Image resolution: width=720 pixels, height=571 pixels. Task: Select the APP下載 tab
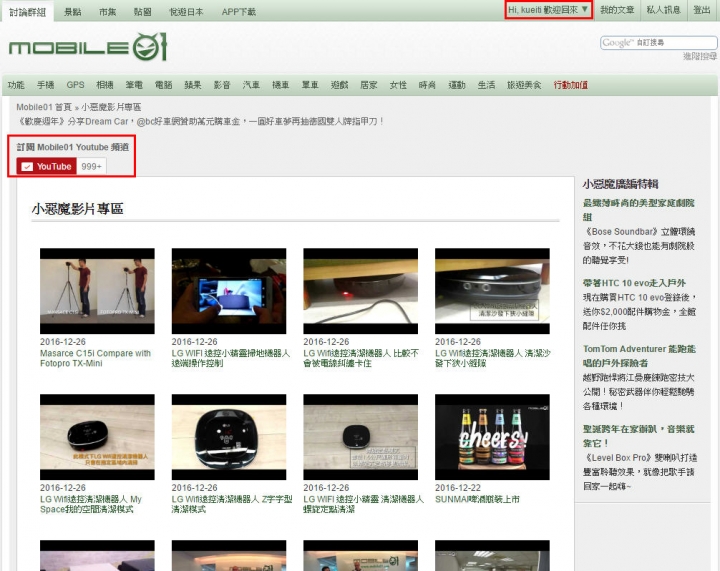point(239,12)
